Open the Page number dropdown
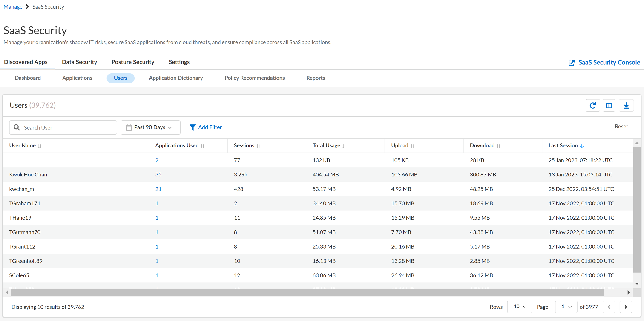The image size is (644, 321). coord(566,307)
